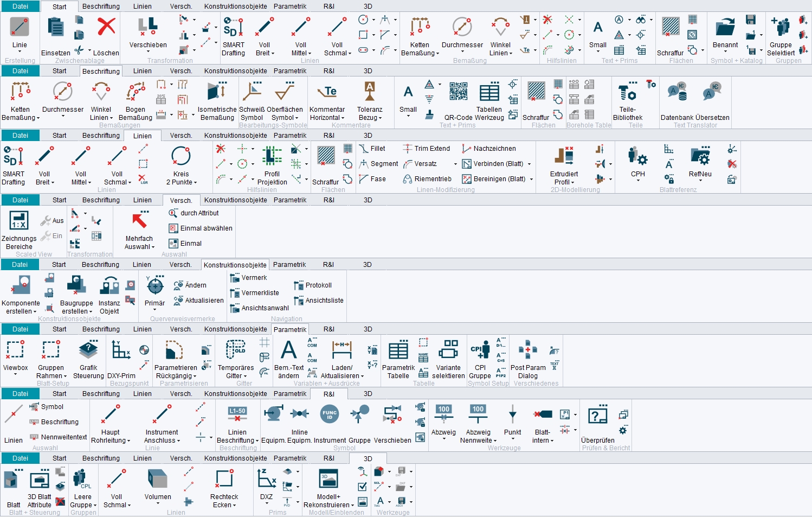Click the red Löschen delete icon
This screenshot has width=812, height=517.
tap(106, 27)
